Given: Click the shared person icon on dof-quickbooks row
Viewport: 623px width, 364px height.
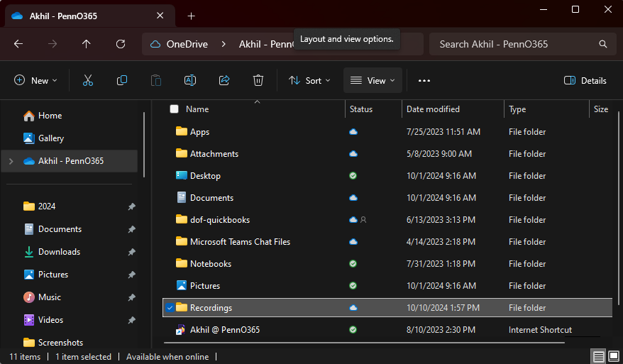Looking at the screenshot, I should (363, 220).
